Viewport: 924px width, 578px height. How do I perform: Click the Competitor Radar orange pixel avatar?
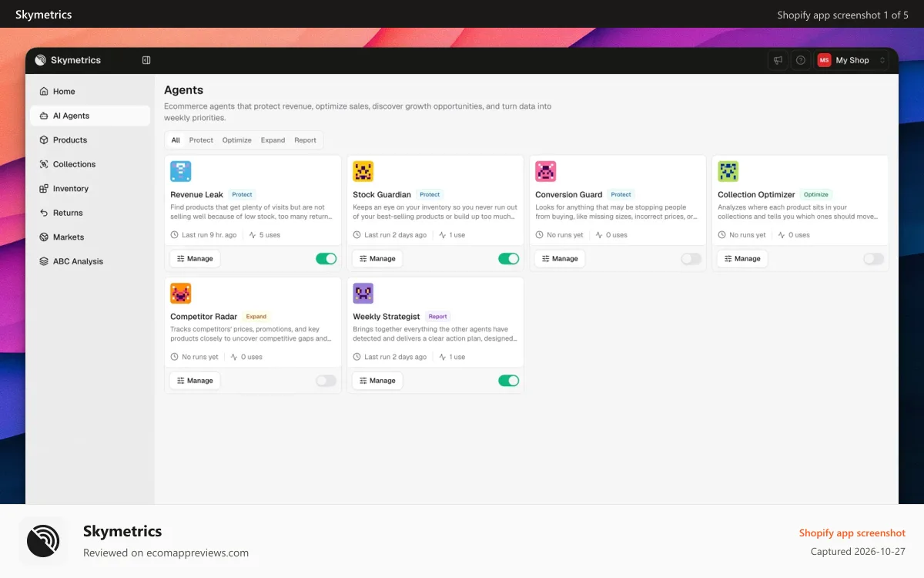181,293
